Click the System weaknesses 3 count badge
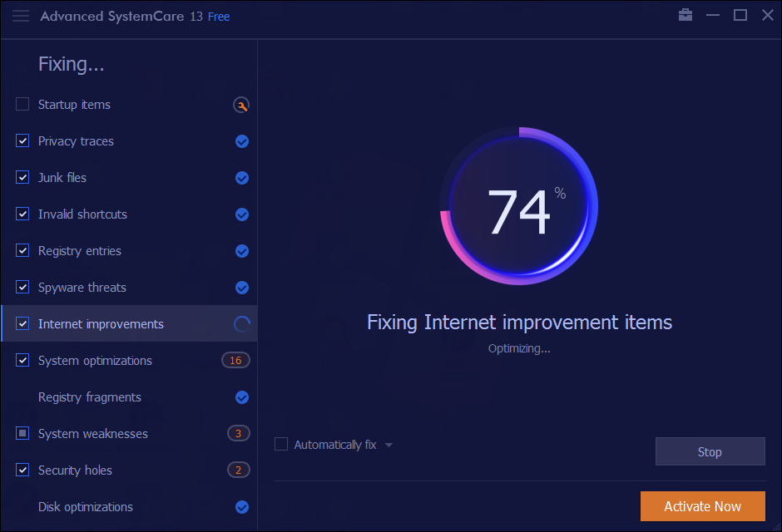Screen dimensions: 782x532 [x=239, y=433]
